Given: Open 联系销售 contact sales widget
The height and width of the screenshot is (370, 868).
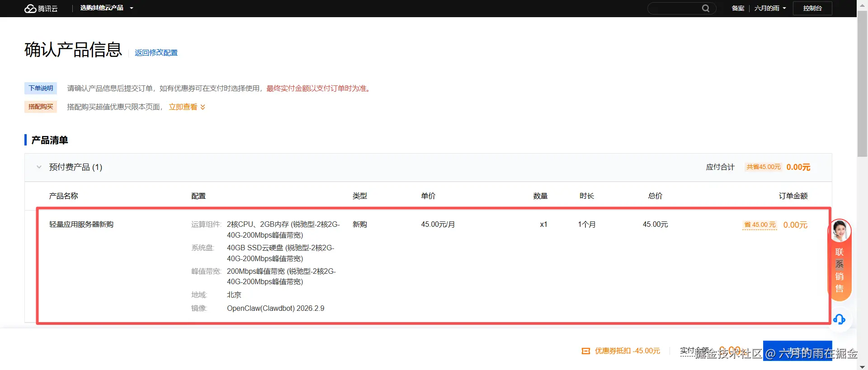Looking at the screenshot, I should tap(840, 270).
